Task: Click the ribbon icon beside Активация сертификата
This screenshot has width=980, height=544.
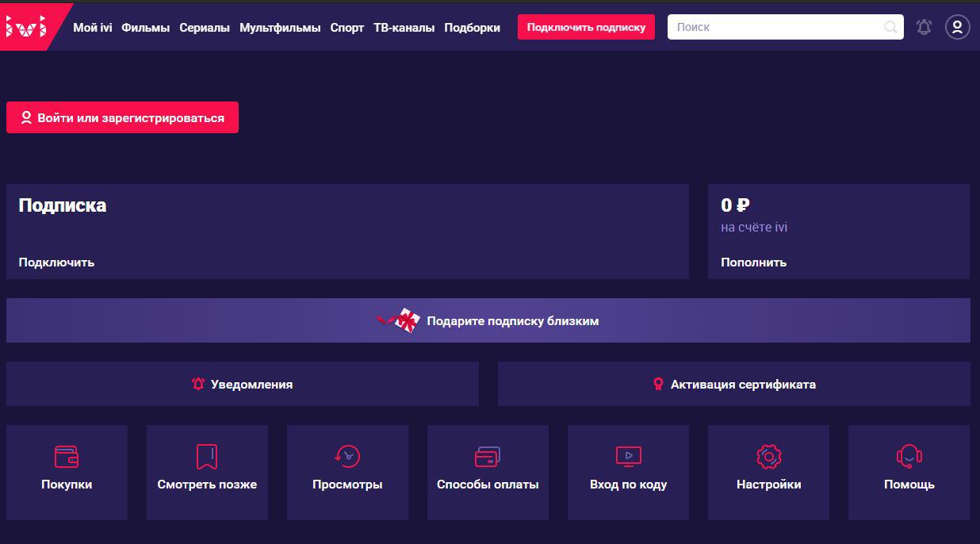Action: tap(657, 384)
